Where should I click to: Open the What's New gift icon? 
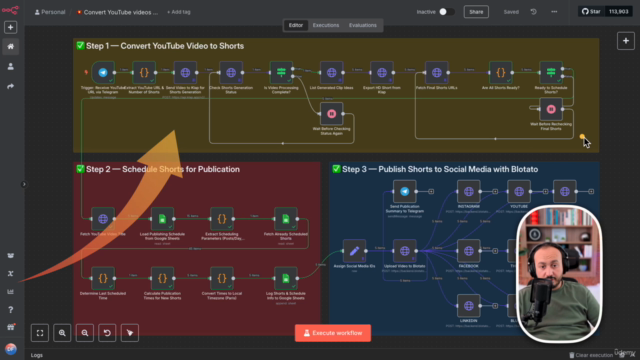tap(11, 327)
